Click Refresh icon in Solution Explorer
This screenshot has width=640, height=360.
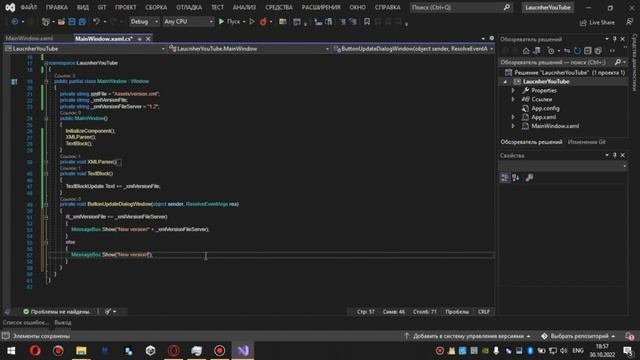tap(577, 51)
